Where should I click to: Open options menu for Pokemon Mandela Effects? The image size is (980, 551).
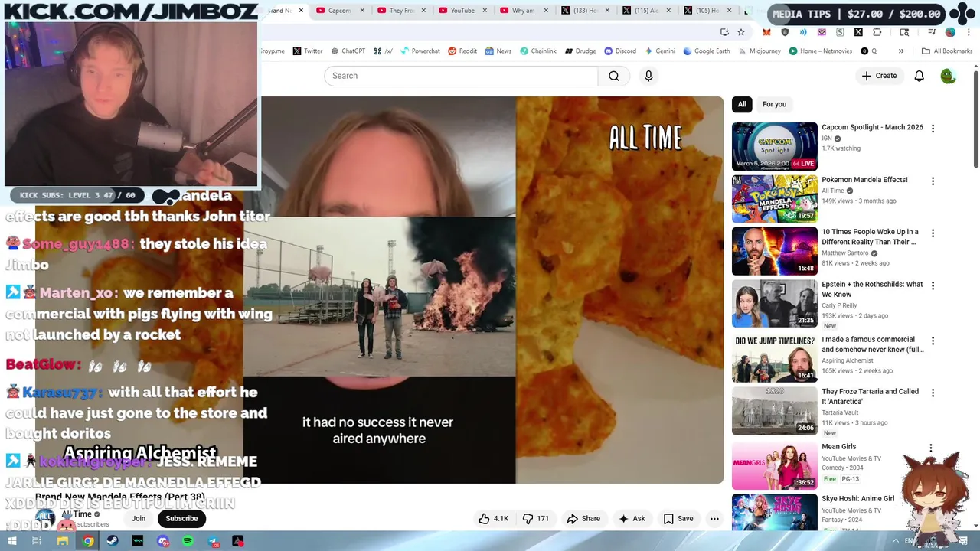pyautogui.click(x=933, y=181)
